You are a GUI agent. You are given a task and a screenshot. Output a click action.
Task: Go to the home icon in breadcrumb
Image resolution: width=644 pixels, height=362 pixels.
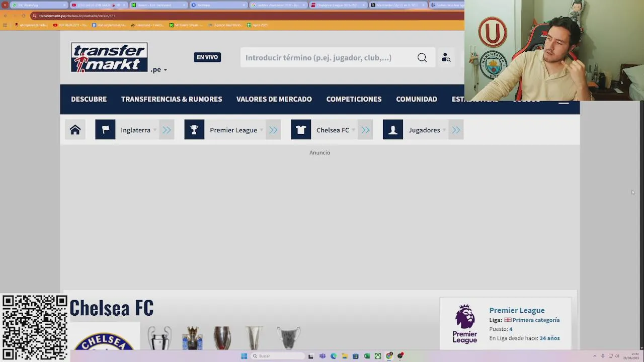click(75, 130)
